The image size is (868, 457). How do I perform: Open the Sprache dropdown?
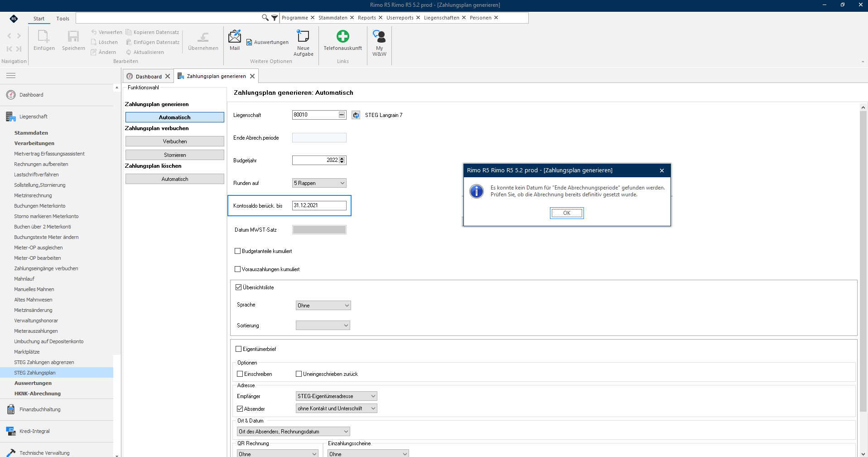click(x=323, y=306)
